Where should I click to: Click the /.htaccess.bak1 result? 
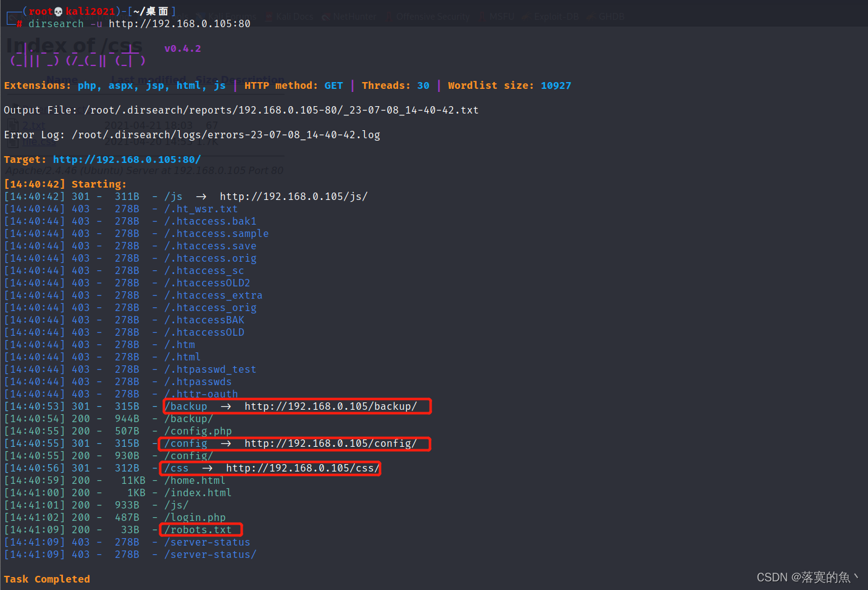tap(211, 221)
